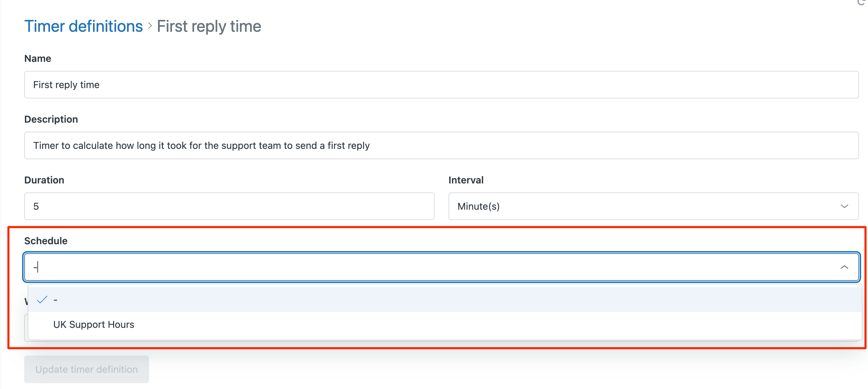
Task: Choose the dash empty schedule option
Action: coord(445,300)
